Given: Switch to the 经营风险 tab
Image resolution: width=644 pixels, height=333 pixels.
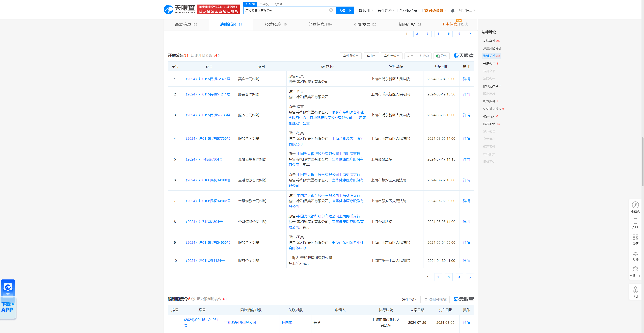Looking at the screenshot, I should 276,24.
